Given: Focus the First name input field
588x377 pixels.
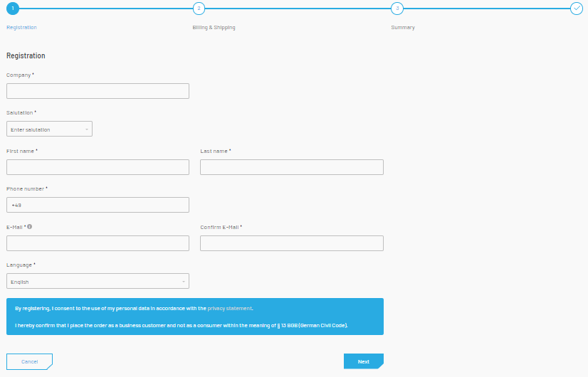Looking at the screenshot, I should point(98,167).
